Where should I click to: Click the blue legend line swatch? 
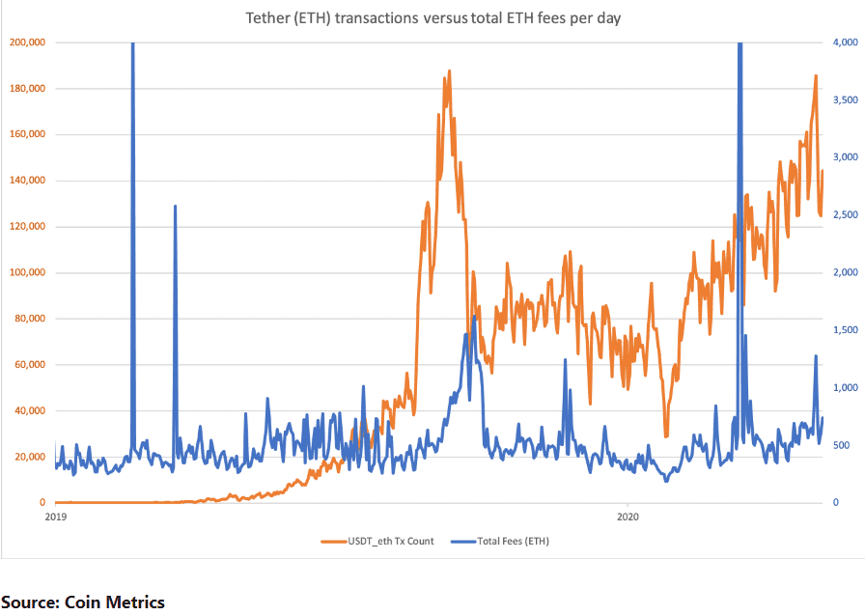463,542
